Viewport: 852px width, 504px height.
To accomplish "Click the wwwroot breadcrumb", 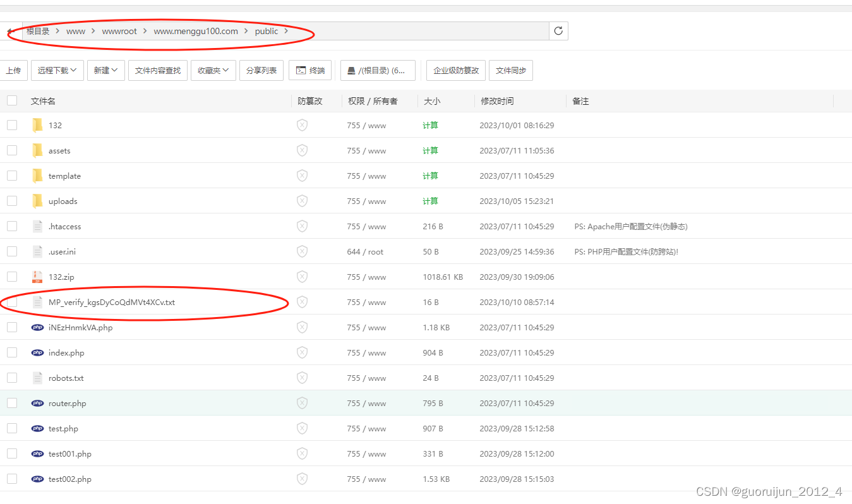I will point(119,31).
